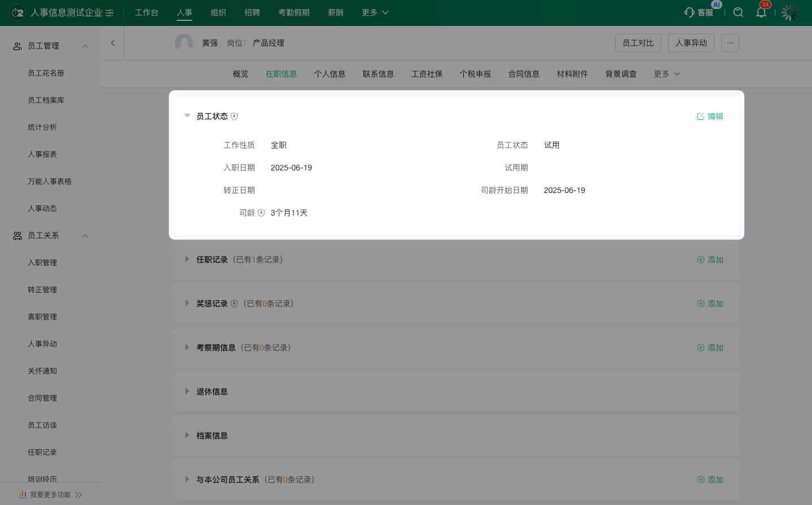The height and width of the screenshot is (505, 812).
Task: Click the enterprise switch icon beside company name
Action: (109, 13)
